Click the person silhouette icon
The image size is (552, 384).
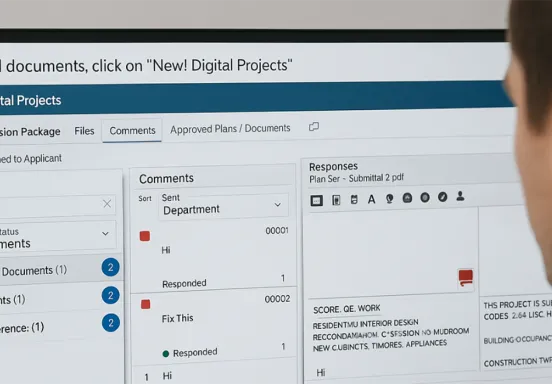coord(460,196)
